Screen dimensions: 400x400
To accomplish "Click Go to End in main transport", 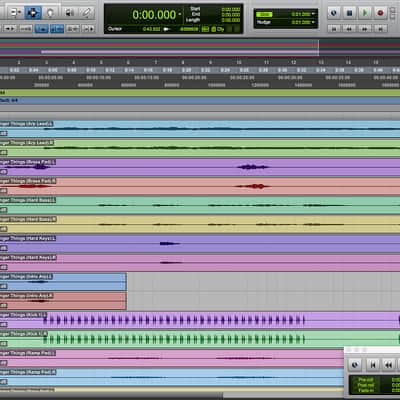I will (380, 29).
